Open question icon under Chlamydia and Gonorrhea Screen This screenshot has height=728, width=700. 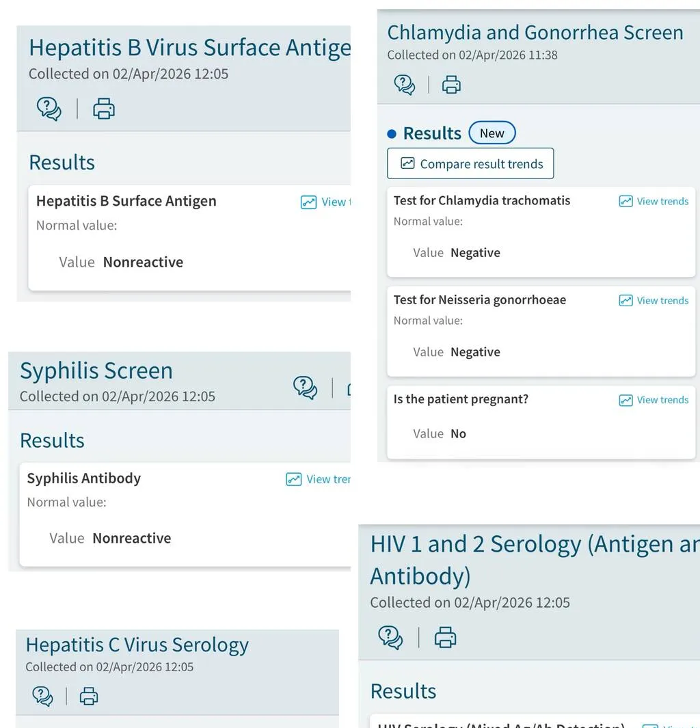(405, 85)
